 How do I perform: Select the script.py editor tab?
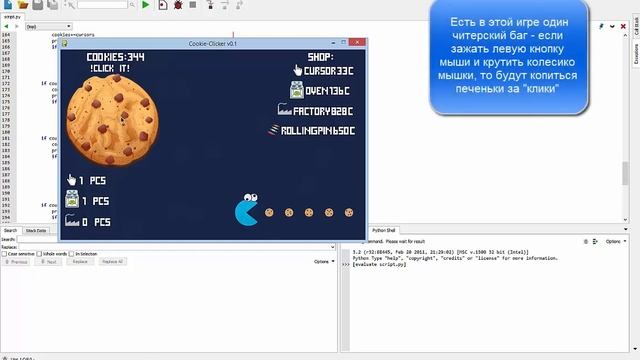click(12, 17)
